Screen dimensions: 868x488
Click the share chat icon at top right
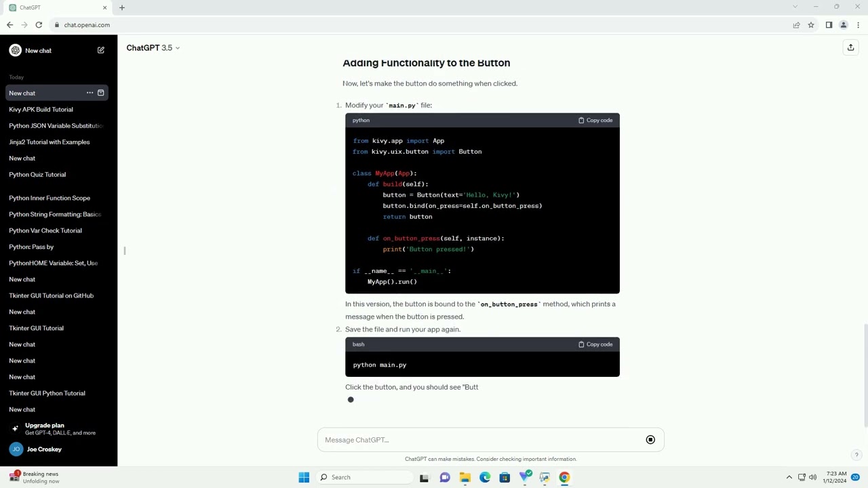click(850, 47)
